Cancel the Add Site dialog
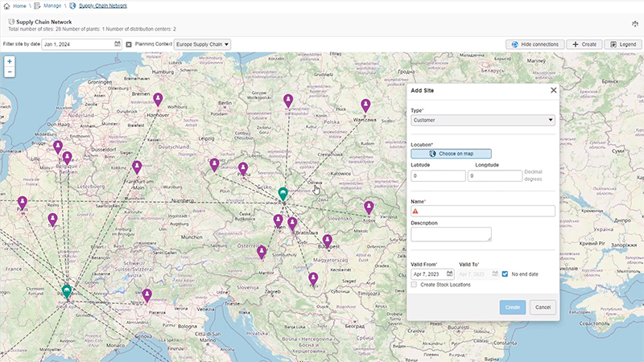The image size is (644, 362). tap(543, 307)
